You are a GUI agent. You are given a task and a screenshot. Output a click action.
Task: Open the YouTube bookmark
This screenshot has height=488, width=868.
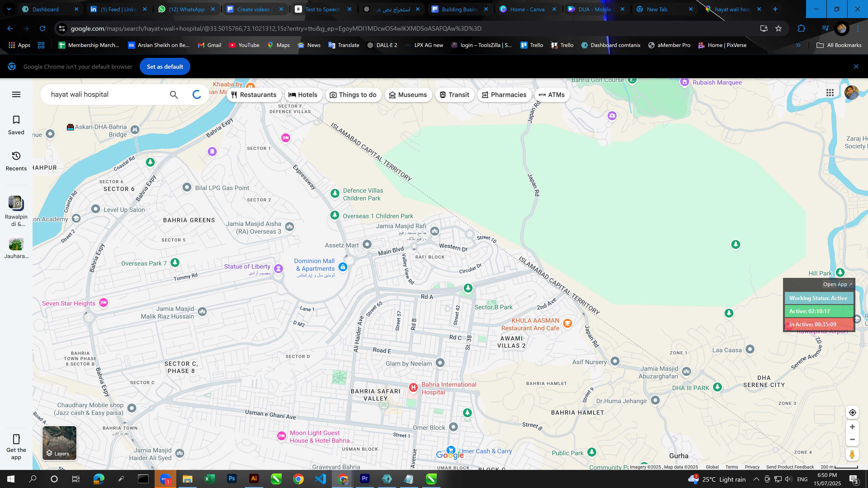coord(244,45)
